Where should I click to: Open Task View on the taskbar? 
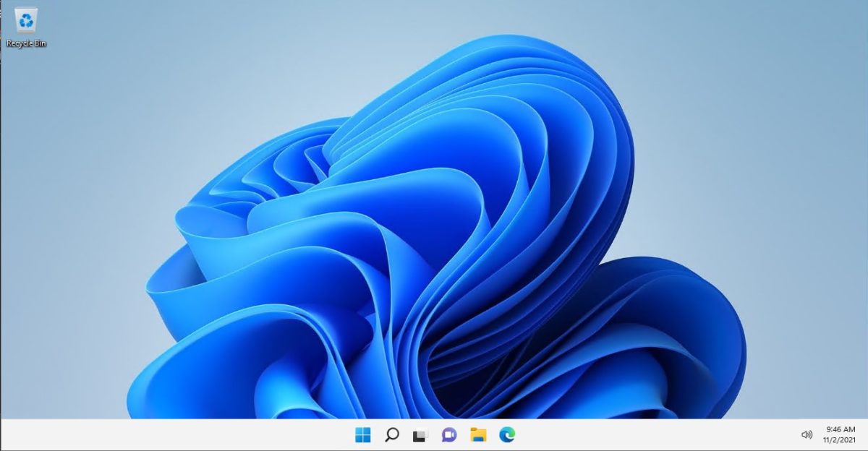click(x=420, y=435)
